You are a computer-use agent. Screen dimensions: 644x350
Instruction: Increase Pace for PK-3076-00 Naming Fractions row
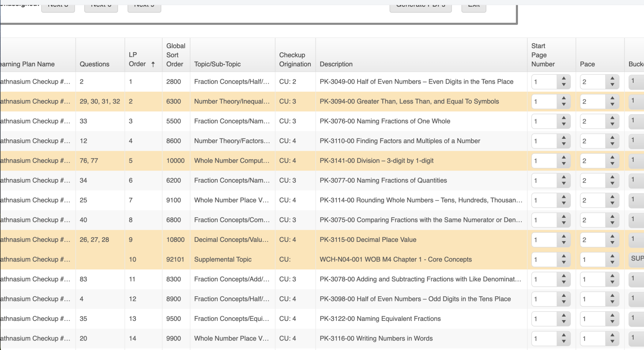tap(612, 118)
